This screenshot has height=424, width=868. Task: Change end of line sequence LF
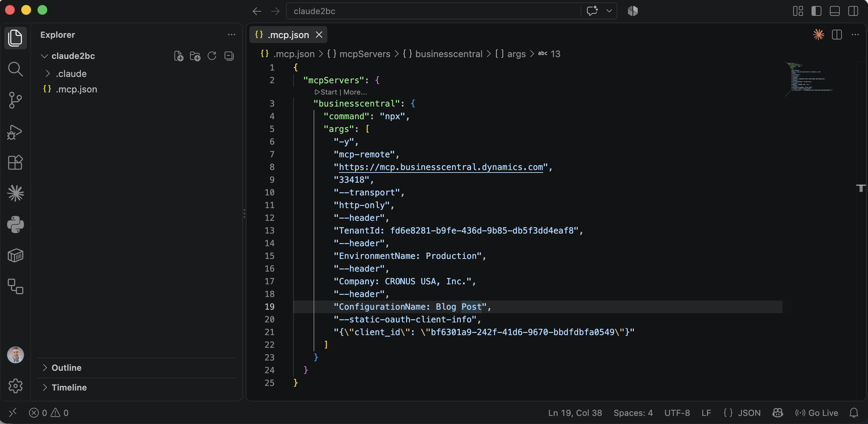click(706, 413)
